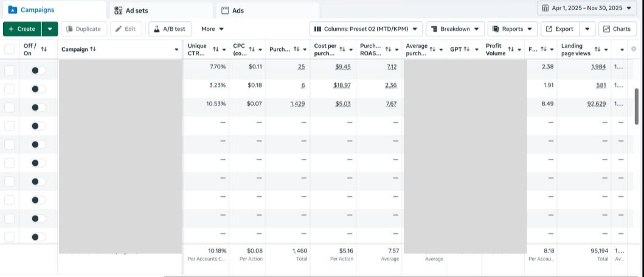Open Columns: Preset 02 dropdown

coord(366,29)
